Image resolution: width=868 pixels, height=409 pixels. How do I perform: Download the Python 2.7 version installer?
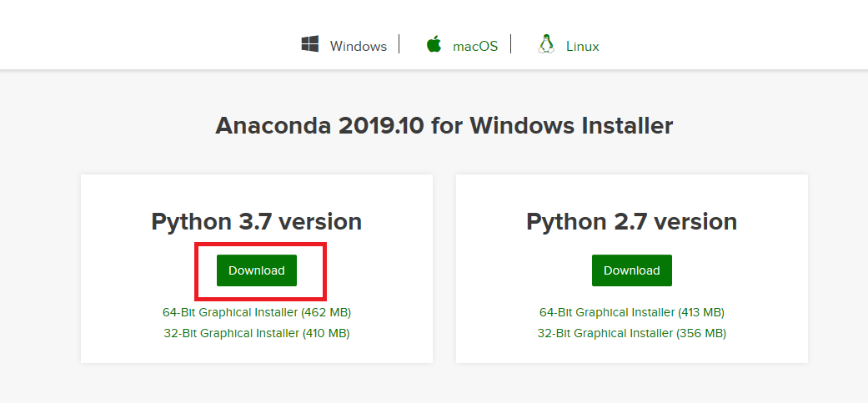(632, 270)
